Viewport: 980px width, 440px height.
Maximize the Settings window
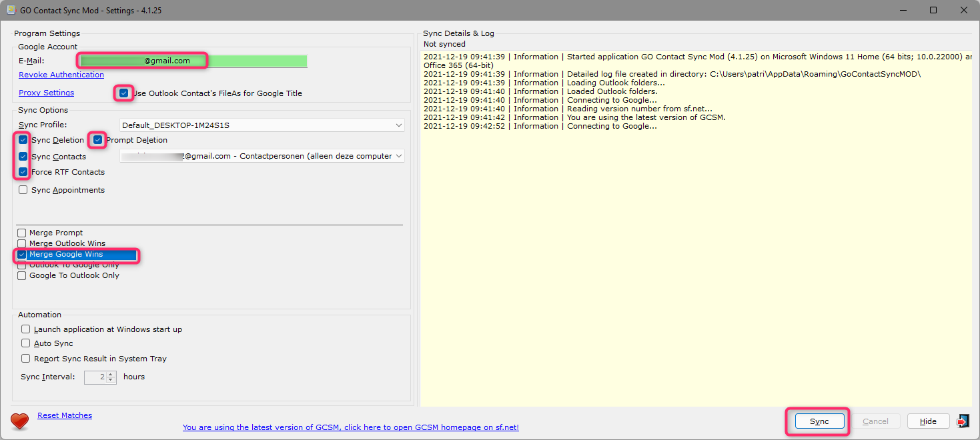933,10
